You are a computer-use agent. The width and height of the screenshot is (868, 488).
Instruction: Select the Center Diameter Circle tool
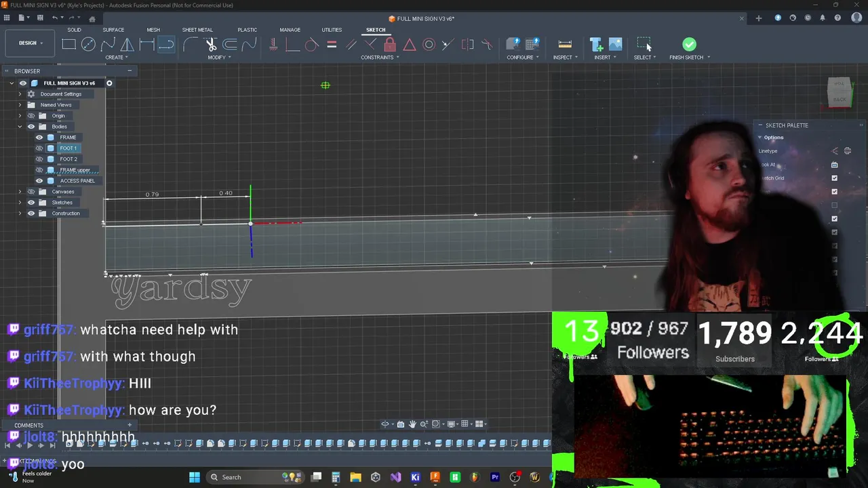coord(88,45)
